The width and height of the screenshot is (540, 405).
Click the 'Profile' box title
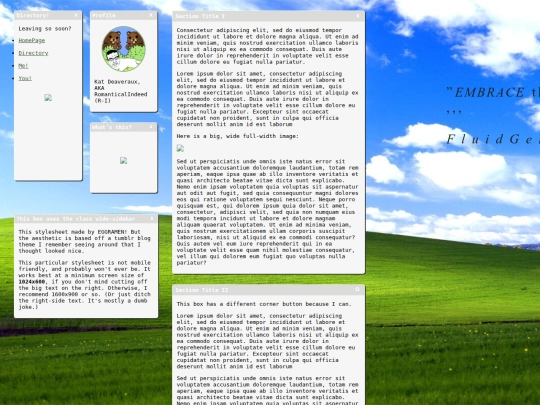coord(104,15)
